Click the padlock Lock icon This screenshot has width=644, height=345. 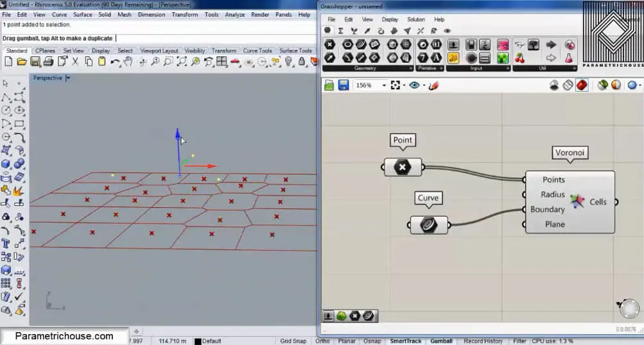tap(302, 62)
